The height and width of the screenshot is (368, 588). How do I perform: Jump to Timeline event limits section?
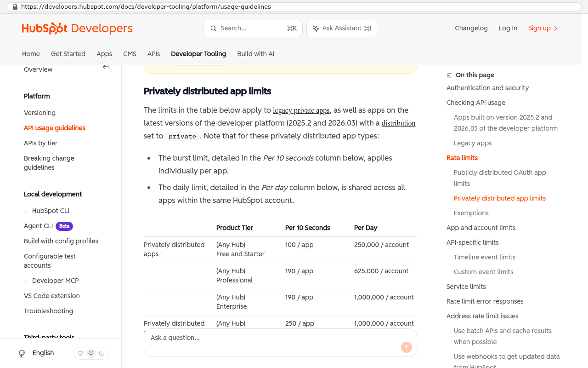(485, 257)
